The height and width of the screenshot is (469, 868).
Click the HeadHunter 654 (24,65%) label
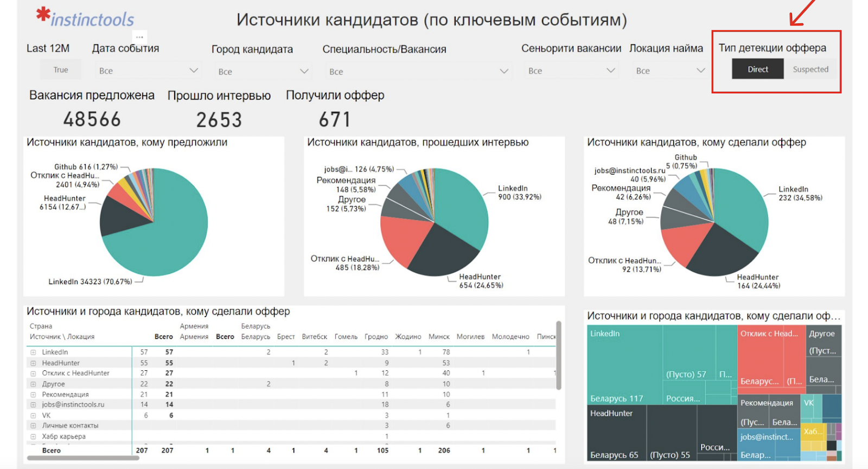pos(481,281)
